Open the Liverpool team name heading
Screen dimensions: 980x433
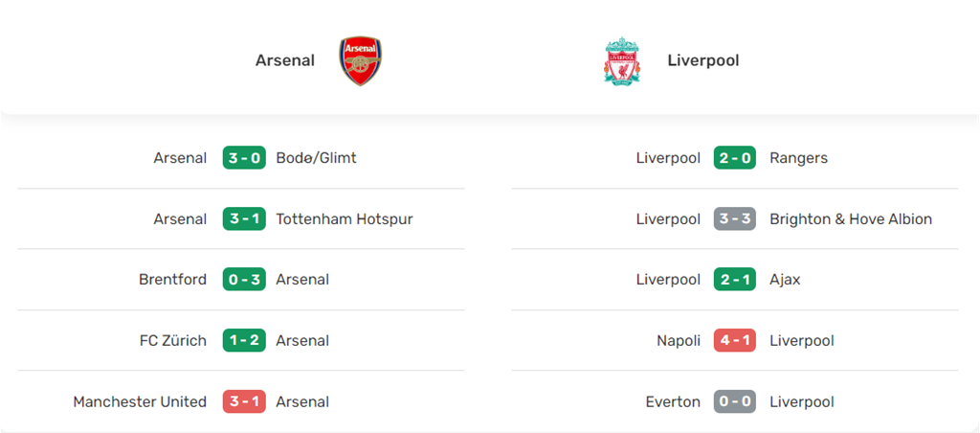[702, 60]
